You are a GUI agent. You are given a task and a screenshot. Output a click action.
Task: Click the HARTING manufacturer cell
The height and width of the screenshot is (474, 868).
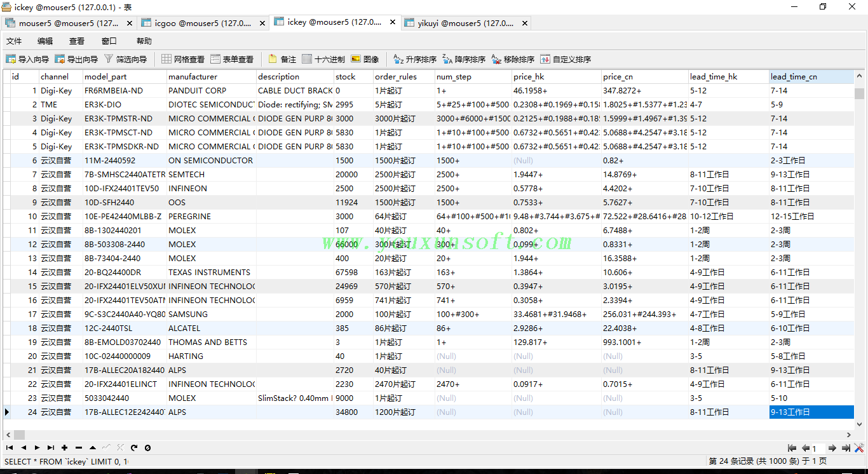click(x=211, y=356)
